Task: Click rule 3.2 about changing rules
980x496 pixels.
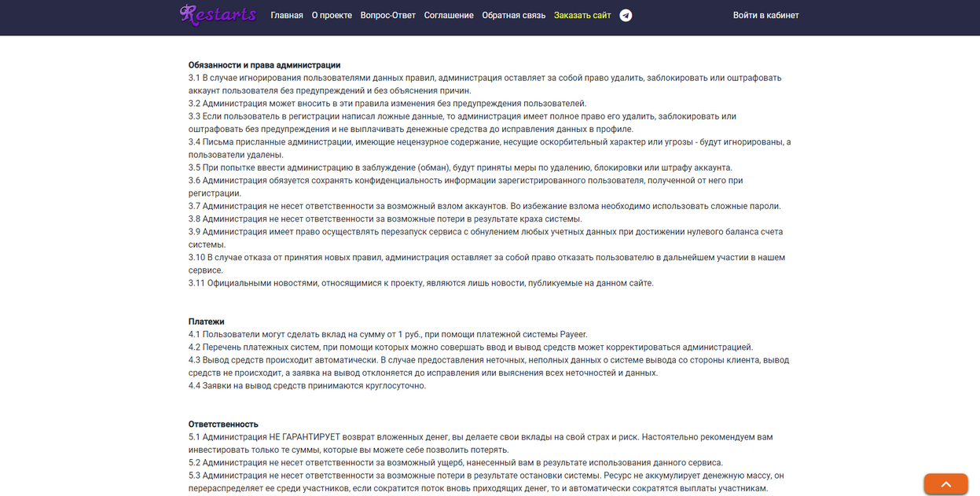Action: pyautogui.click(x=387, y=104)
